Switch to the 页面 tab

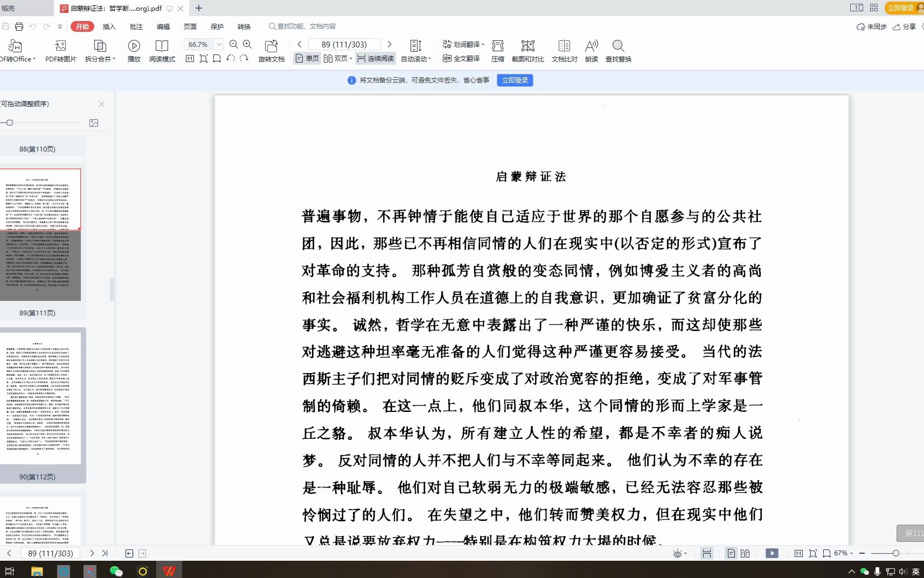(190, 26)
